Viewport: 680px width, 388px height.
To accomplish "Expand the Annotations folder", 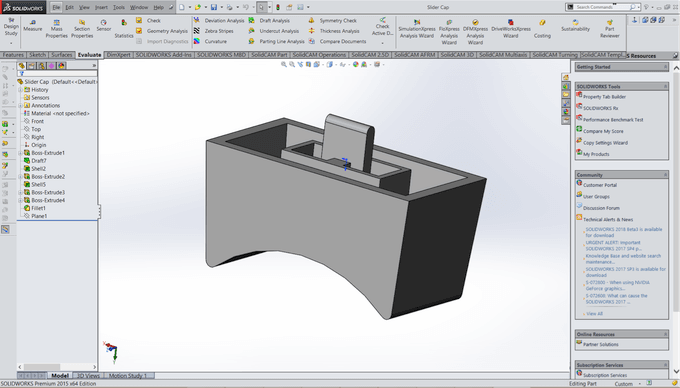I will coord(20,105).
